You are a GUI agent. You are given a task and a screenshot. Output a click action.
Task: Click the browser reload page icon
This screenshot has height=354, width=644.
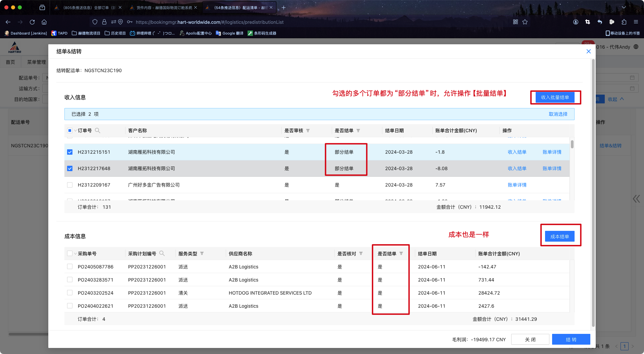click(x=32, y=22)
